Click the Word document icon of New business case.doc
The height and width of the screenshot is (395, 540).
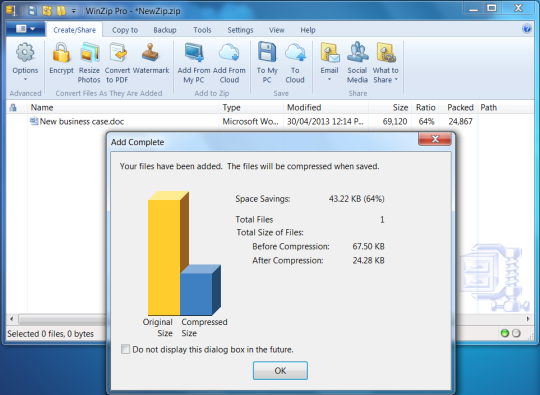coord(34,121)
